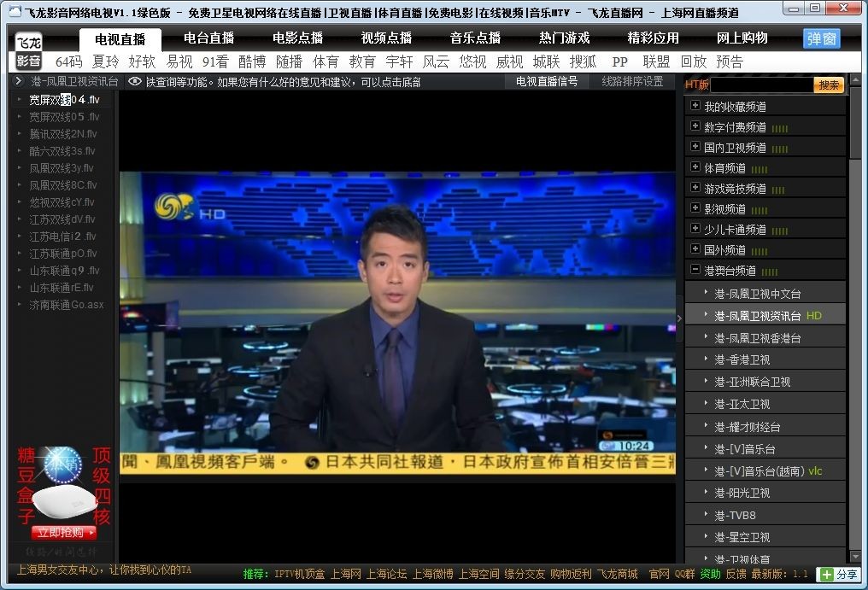Click the 搜索 search button
The height and width of the screenshot is (590, 868).
[x=829, y=85]
